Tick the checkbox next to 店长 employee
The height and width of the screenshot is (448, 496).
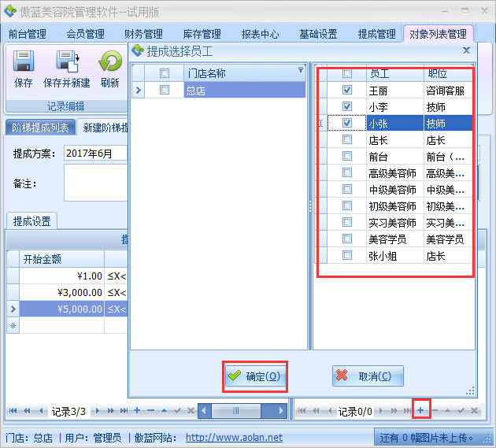(x=347, y=140)
